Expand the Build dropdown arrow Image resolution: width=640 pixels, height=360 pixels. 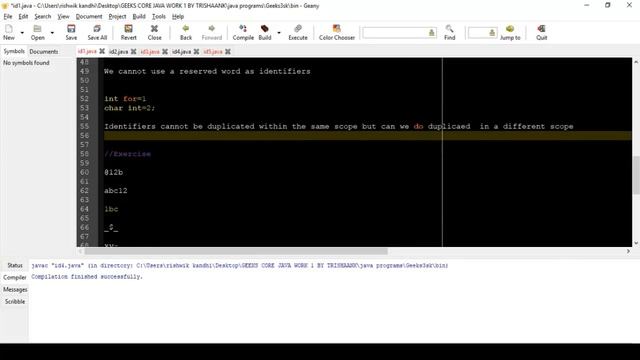[279, 33]
